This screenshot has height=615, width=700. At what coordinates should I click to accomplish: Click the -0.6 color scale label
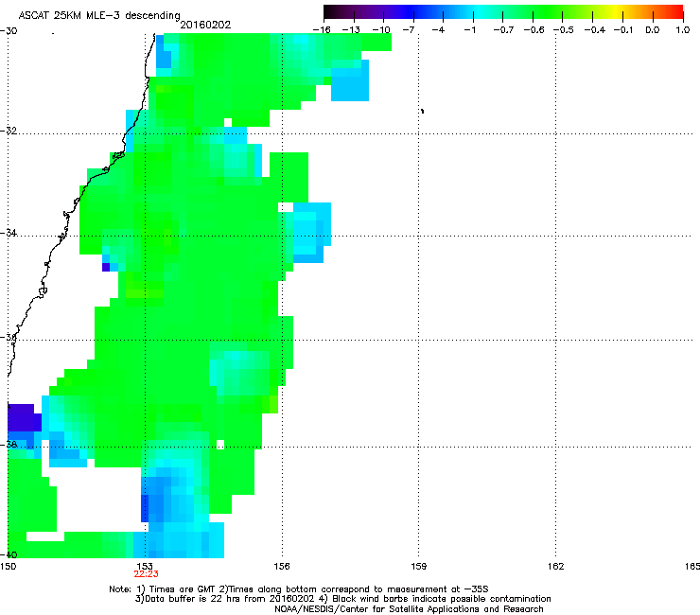tap(534, 30)
